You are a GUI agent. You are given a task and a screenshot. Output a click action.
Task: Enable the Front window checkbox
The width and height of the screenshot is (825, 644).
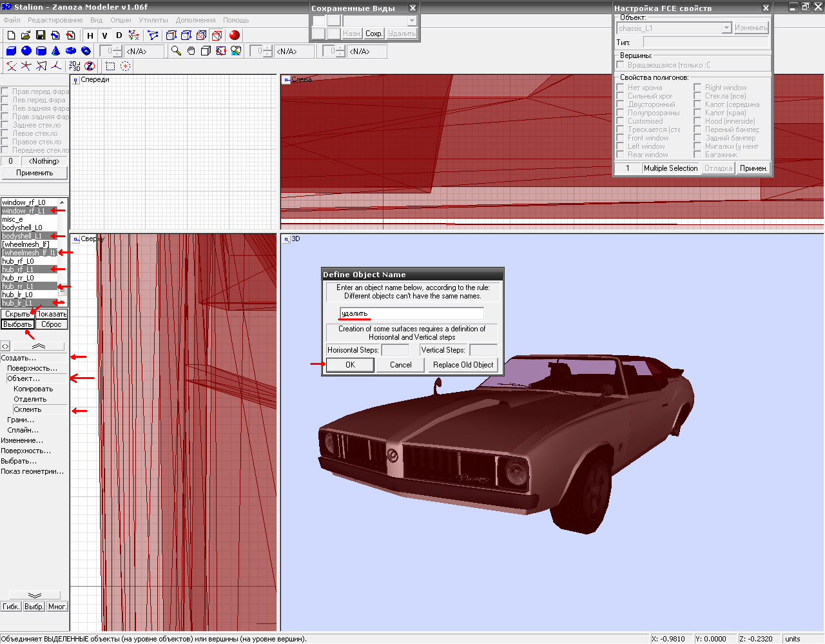coord(620,138)
